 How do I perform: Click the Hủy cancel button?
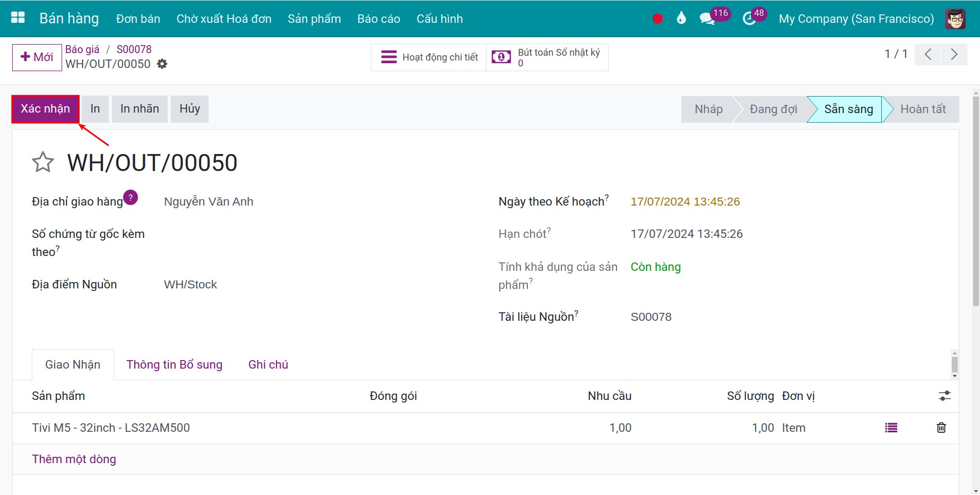[189, 109]
